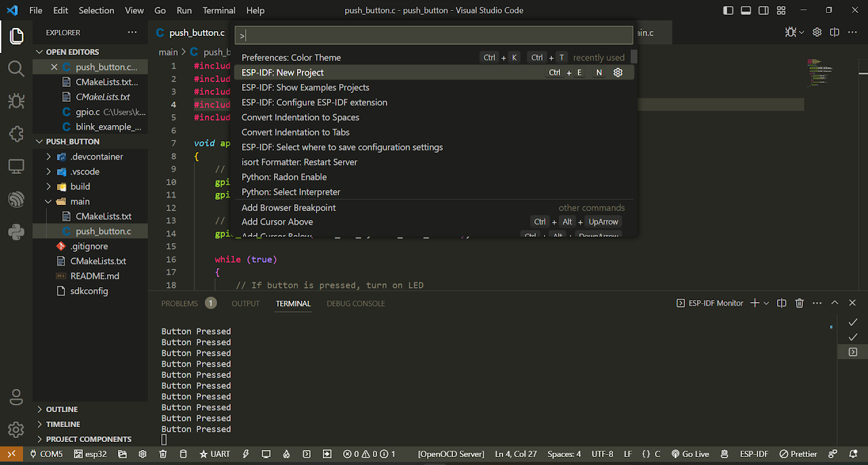Toggle the primary side bar layout button

coord(728,11)
